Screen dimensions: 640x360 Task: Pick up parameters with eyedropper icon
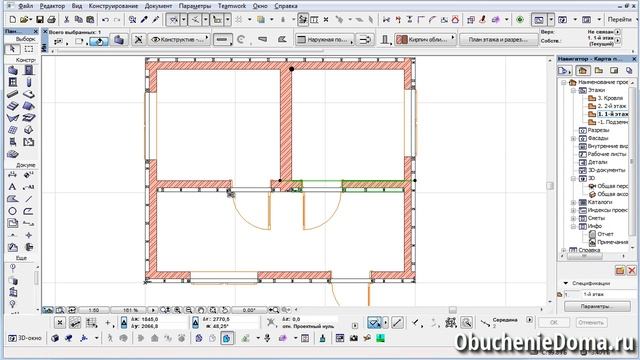[144, 19]
